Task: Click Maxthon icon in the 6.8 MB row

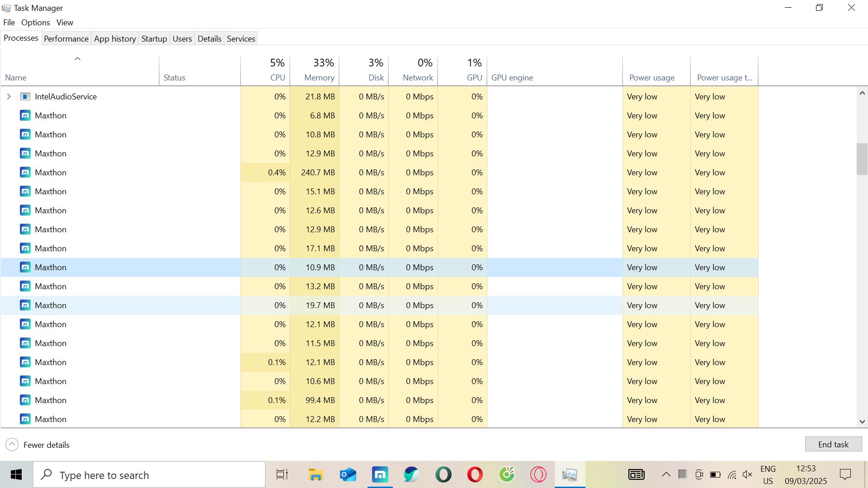Action: (25, 115)
